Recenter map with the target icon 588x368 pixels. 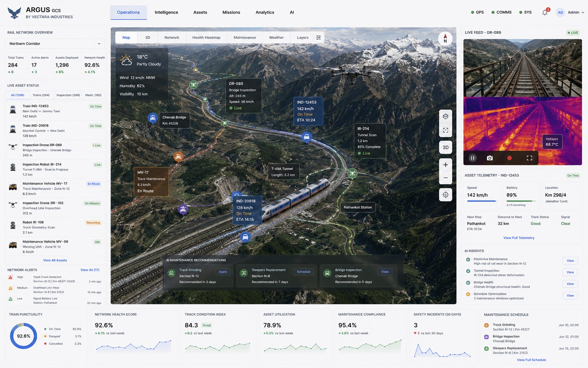tap(446, 195)
